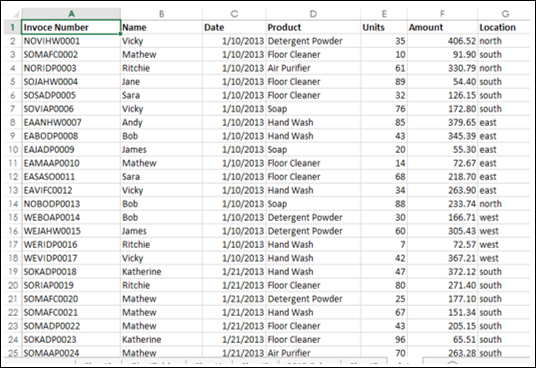
Task: Click the Select All corner triangle
Action: (x=13, y=14)
